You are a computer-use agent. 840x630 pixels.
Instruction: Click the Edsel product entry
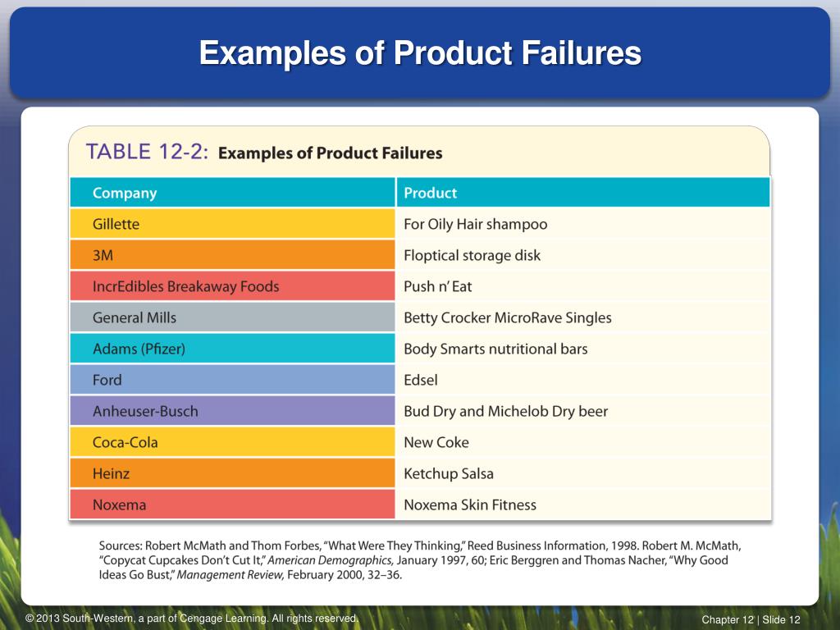pyautogui.click(x=421, y=380)
